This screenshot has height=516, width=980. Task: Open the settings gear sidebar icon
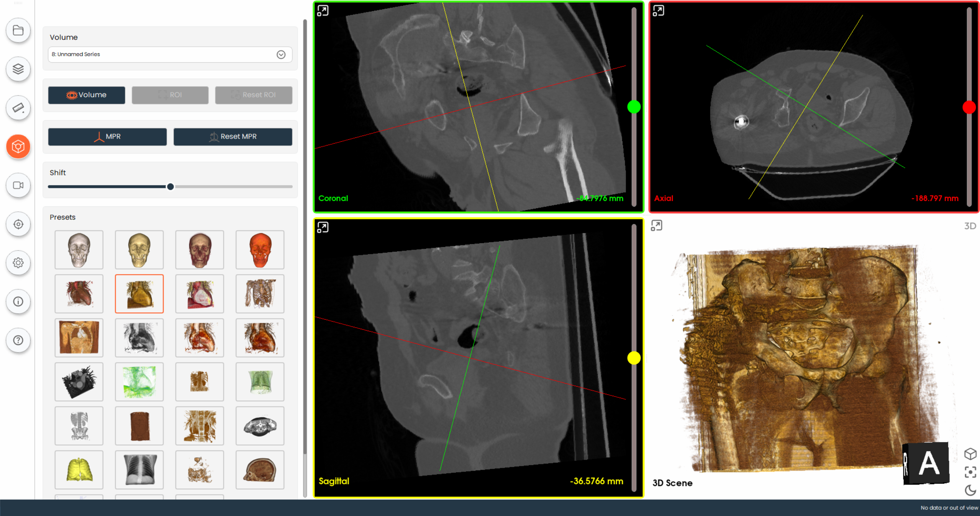point(18,263)
